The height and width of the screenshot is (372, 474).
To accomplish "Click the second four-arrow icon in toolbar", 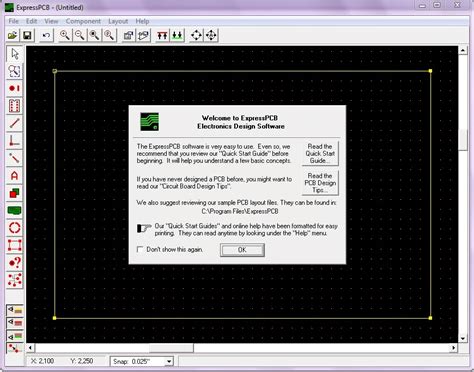I will click(211, 35).
